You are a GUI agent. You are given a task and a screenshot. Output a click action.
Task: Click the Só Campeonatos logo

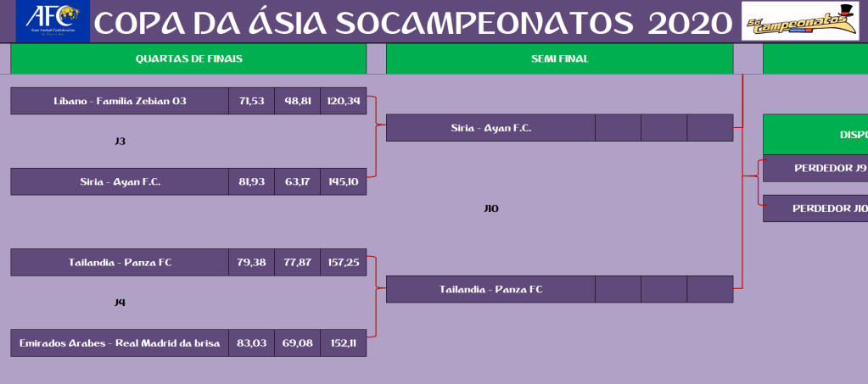(802, 21)
